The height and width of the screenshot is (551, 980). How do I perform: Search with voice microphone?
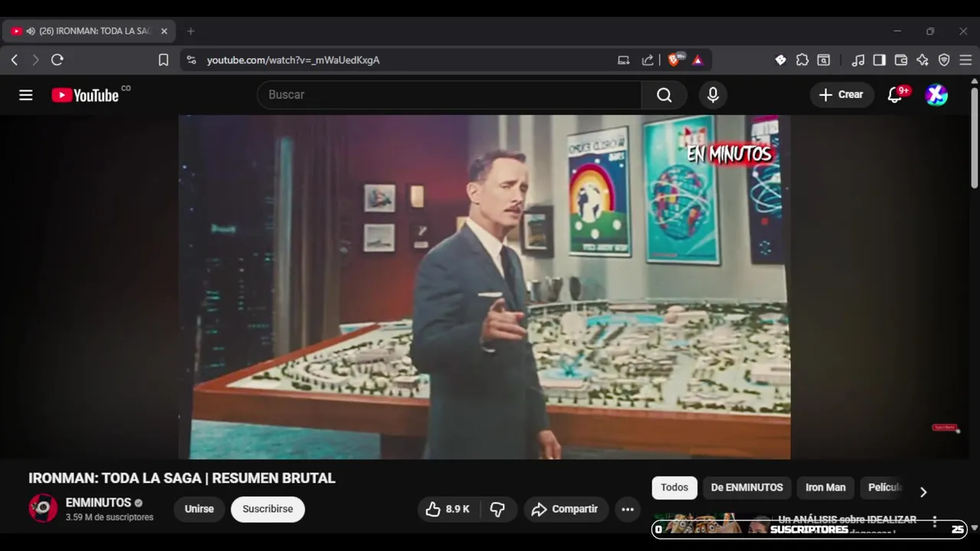click(713, 95)
